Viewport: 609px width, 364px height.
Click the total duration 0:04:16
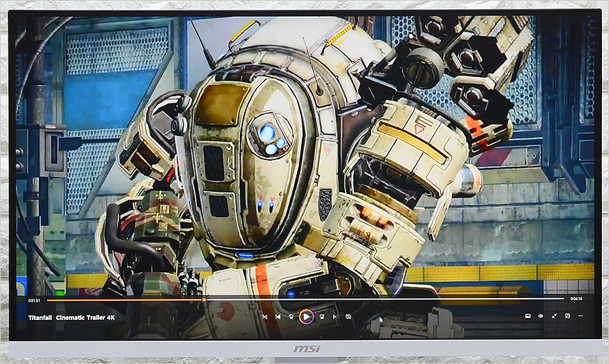pos(576,299)
